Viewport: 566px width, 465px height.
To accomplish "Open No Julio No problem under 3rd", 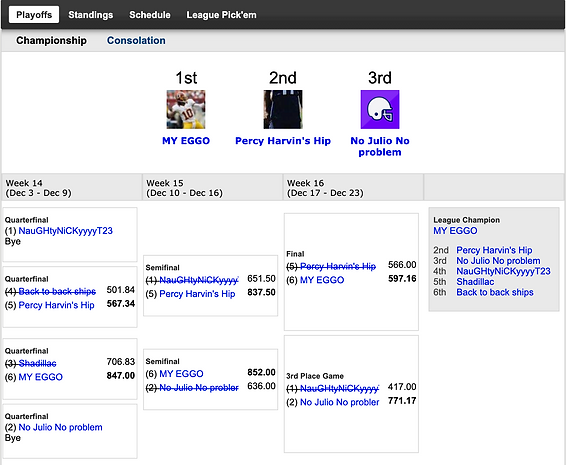I will tap(380, 146).
